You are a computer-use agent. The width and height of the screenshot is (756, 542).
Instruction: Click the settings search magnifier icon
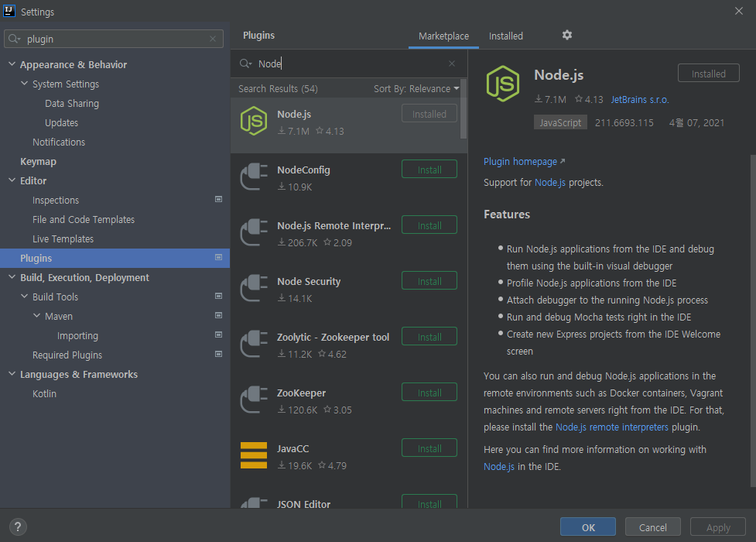tap(15, 39)
